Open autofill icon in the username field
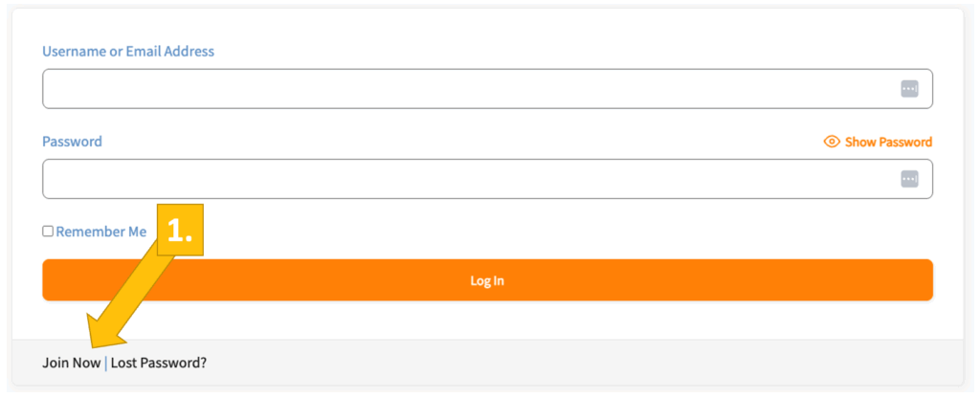980x398 pixels. (x=909, y=89)
